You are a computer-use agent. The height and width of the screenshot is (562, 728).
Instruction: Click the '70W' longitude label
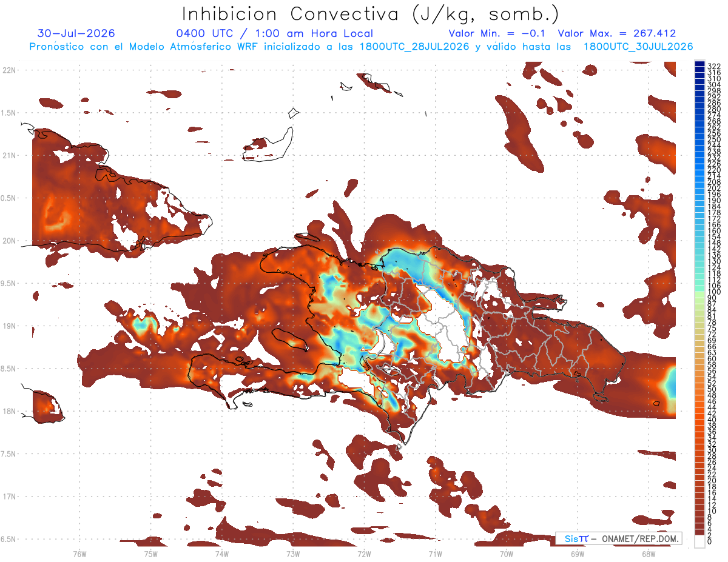506,554
